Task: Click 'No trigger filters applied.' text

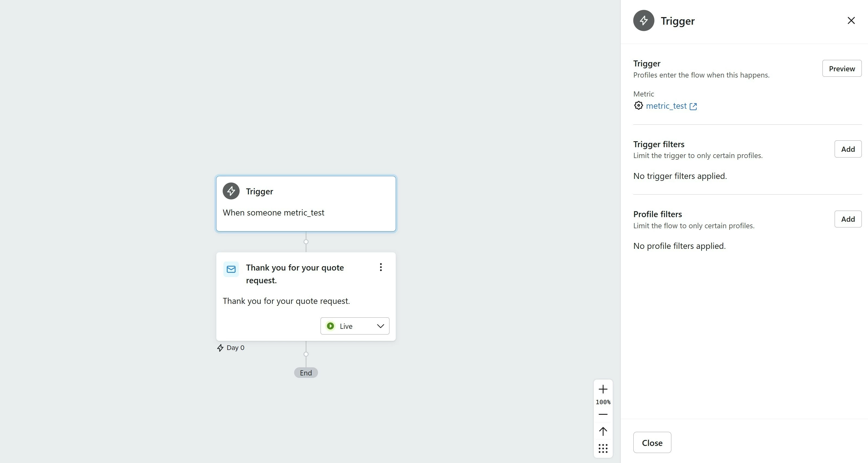Action: (x=680, y=176)
